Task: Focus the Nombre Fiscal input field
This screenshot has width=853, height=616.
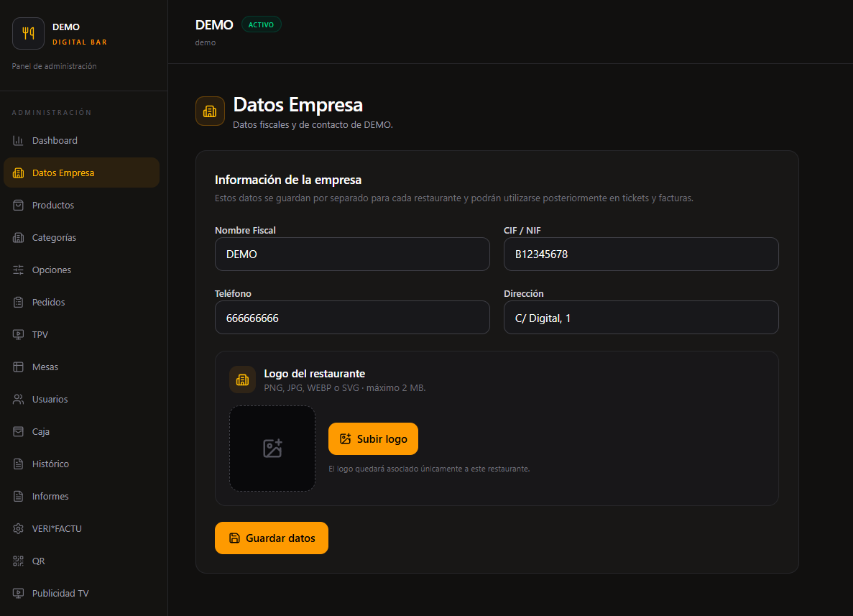Action: pos(353,254)
